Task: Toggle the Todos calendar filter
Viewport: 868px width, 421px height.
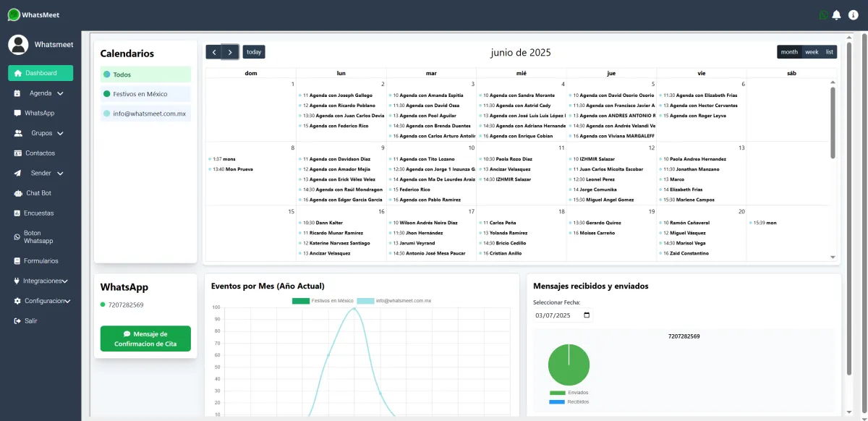Action: click(145, 75)
